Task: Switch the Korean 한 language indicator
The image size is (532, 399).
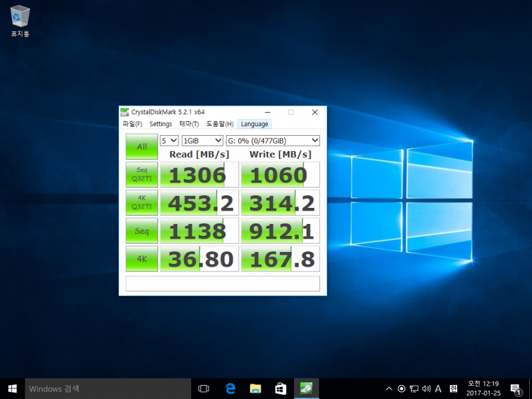Action: (x=454, y=388)
